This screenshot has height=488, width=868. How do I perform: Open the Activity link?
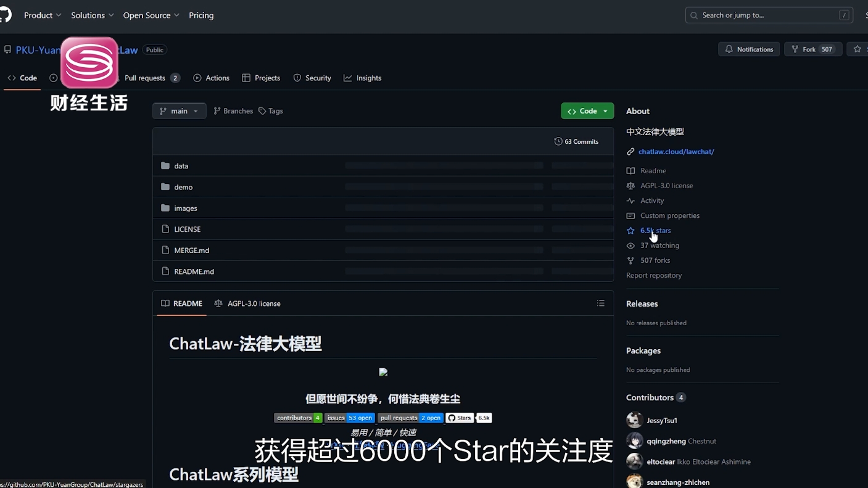pyautogui.click(x=652, y=201)
